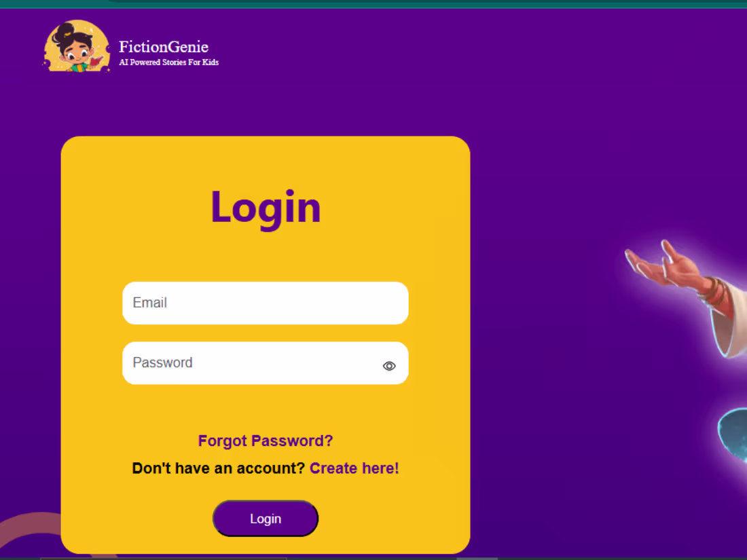Click the FictionGenie girl mascot logo

pyautogui.click(x=76, y=45)
